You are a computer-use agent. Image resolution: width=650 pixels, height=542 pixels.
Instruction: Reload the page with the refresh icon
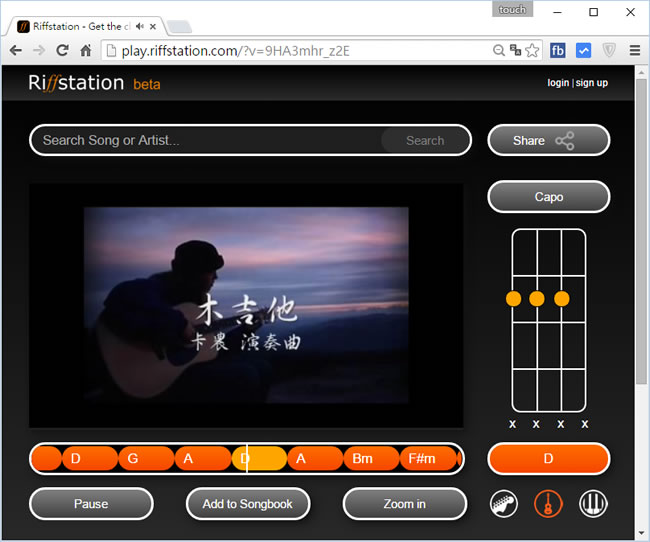click(x=62, y=51)
